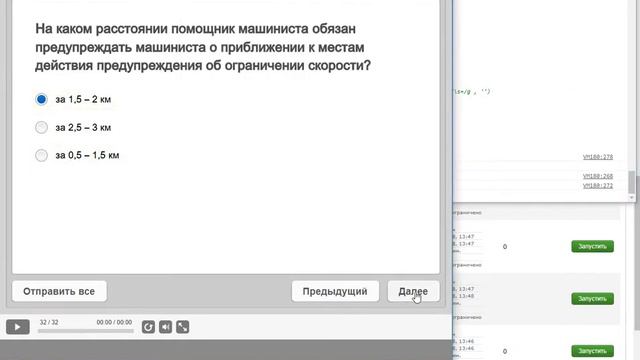Pick the radio option 'за 0,5 – 1,5 км'
The height and width of the screenshot is (360, 640).
click(41, 155)
